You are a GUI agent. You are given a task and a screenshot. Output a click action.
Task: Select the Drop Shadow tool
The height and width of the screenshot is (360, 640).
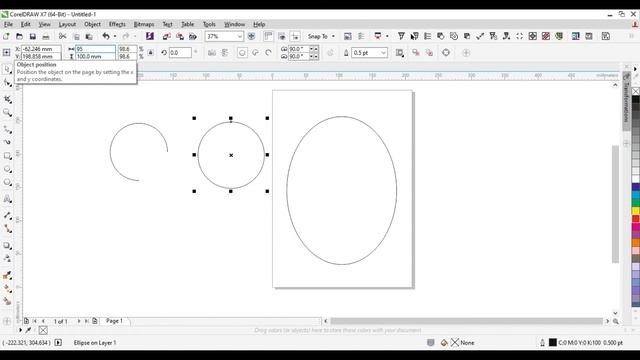point(7,245)
